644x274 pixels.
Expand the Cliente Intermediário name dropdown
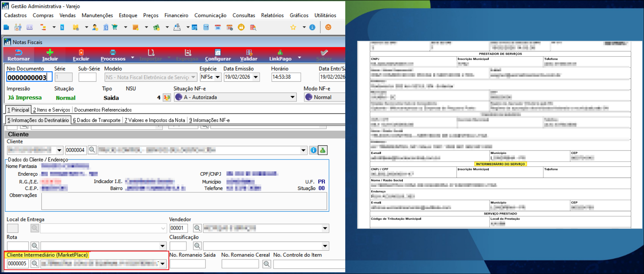click(162, 264)
